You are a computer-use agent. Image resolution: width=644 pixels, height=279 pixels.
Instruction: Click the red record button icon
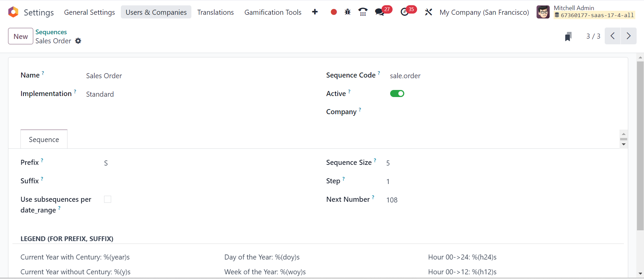pos(333,12)
